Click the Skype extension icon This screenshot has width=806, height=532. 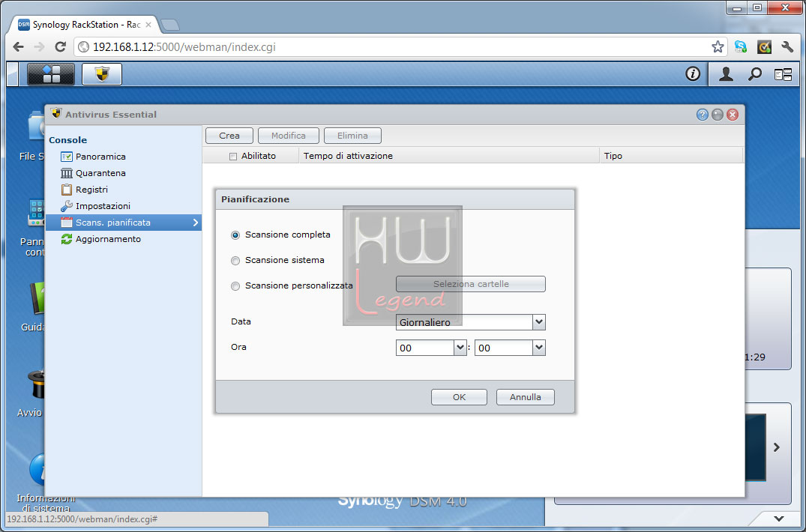741,47
